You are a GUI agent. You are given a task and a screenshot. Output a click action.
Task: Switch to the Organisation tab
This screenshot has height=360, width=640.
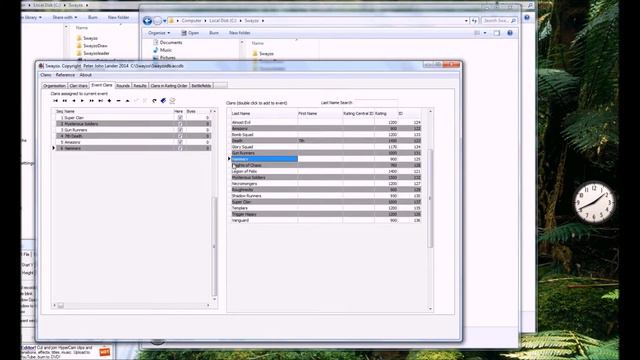pos(54,86)
